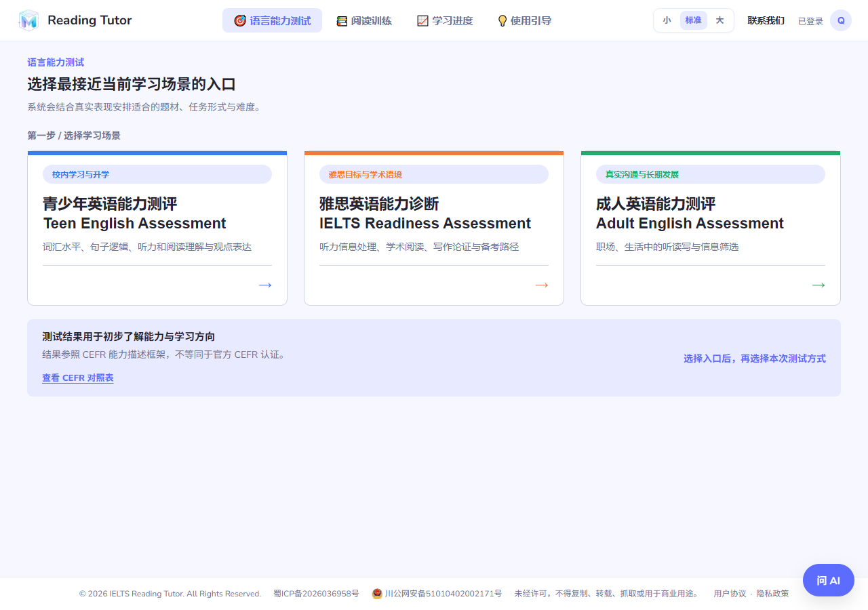Click the 蜀ICP备2026036958号 link
Screen dimensions: 868x610
(316, 594)
